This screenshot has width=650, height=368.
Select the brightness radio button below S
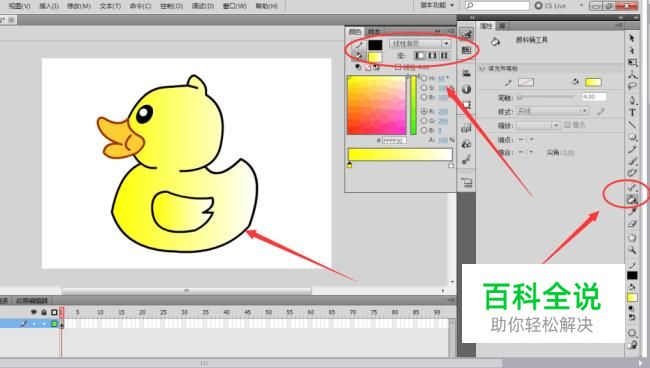[424, 97]
